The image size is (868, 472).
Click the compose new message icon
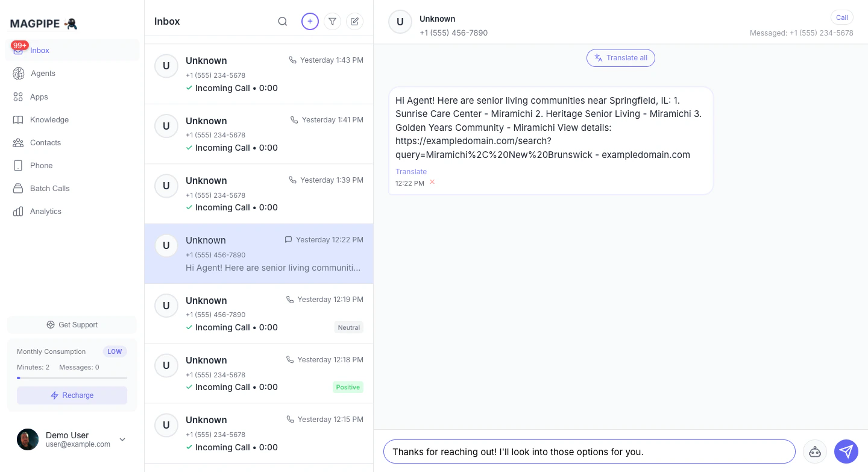[x=355, y=22]
